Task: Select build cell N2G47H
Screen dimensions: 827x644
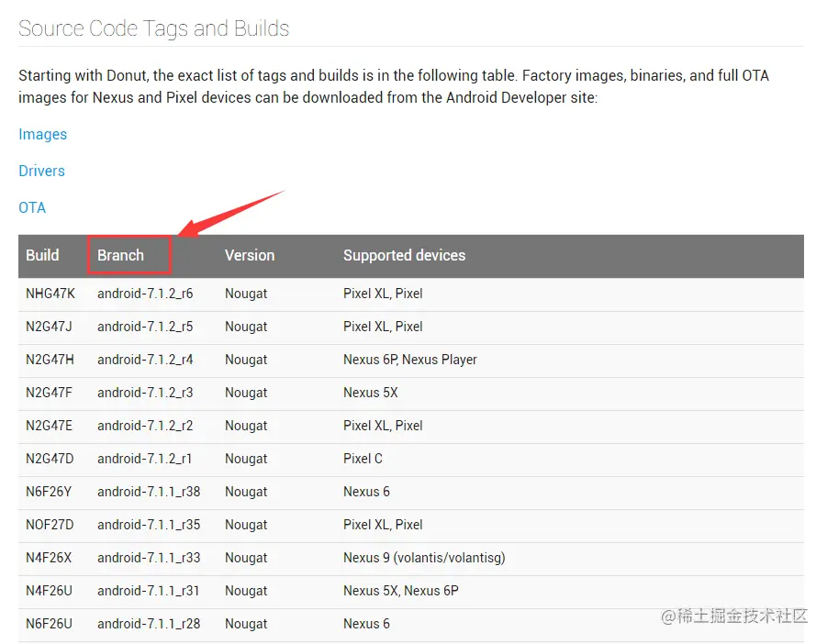Action: point(50,360)
